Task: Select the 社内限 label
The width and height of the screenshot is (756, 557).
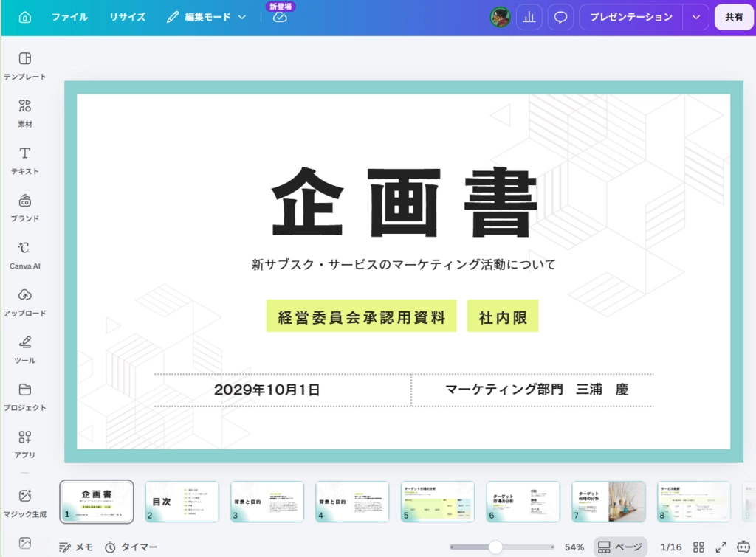Action: 503,316
